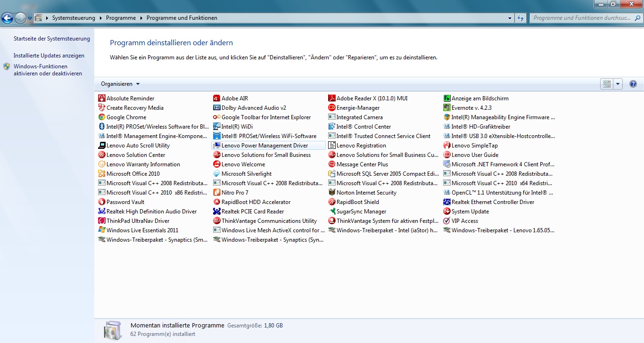The width and height of the screenshot is (644, 343).
Task: Refresh the program list with the refresh button
Action: pyautogui.click(x=520, y=18)
